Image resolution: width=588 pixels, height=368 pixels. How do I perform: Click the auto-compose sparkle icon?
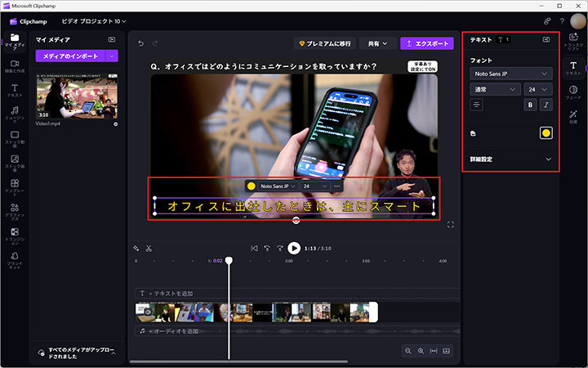click(136, 249)
